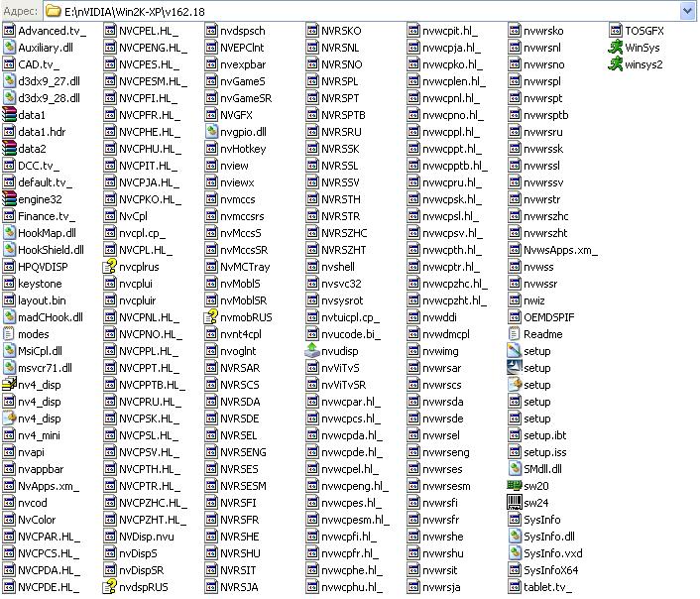Select the NvwsApps.xm_ file

click(x=552, y=250)
